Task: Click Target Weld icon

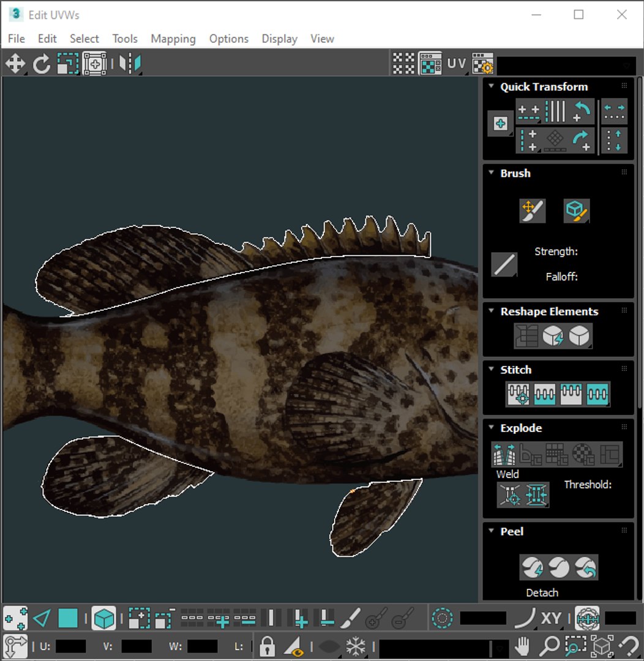Action: (x=510, y=495)
